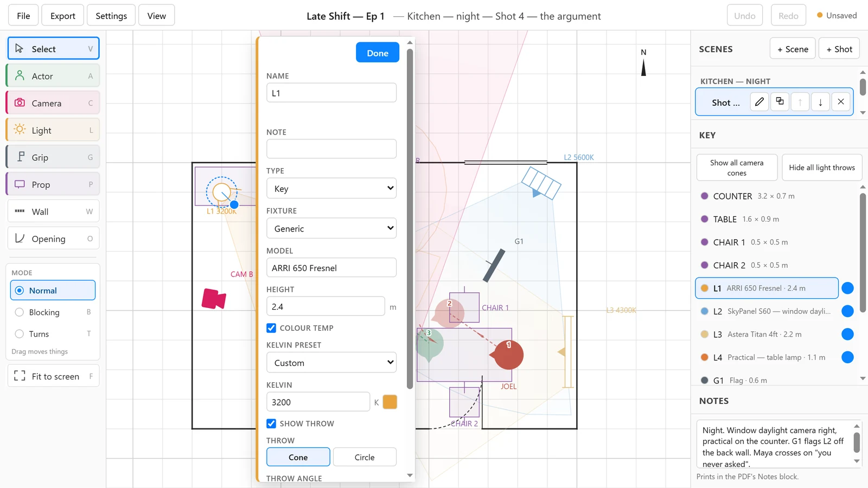The image size is (868, 488).
Task: Select Normal mode radio button
Action: [20, 291]
